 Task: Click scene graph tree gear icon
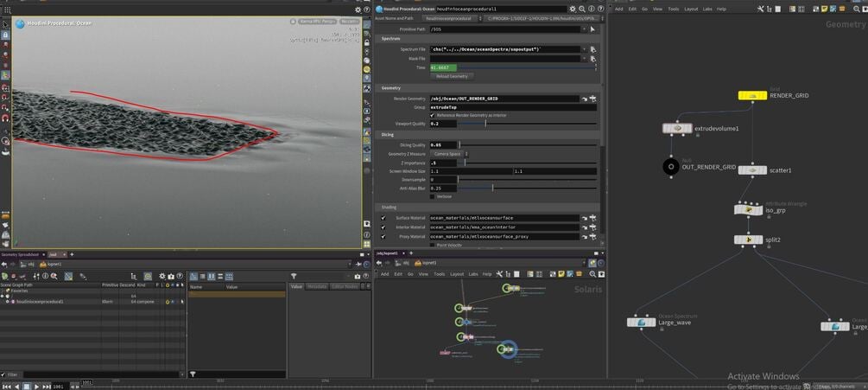(162, 276)
